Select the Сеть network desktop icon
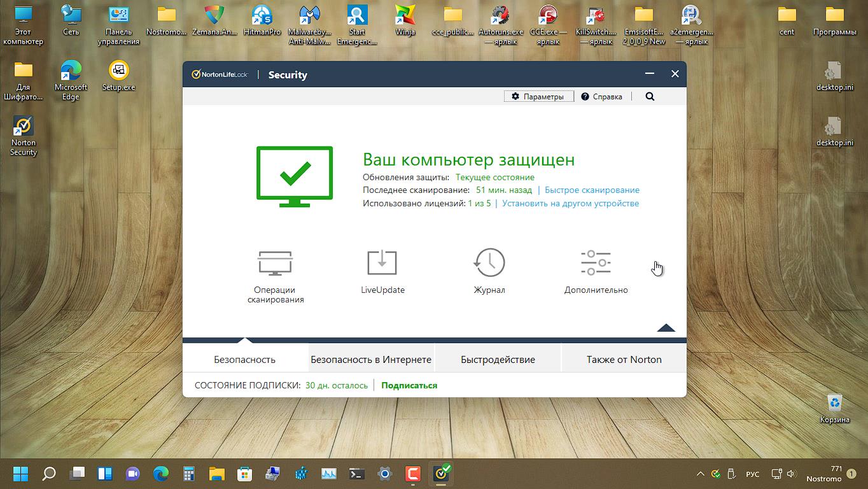This screenshot has height=489, width=868. [71, 20]
